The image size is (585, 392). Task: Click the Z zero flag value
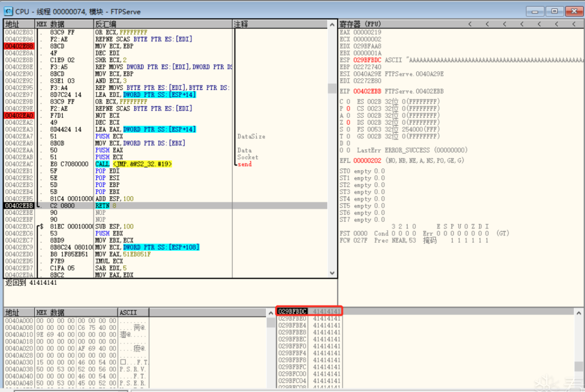[x=348, y=122]
